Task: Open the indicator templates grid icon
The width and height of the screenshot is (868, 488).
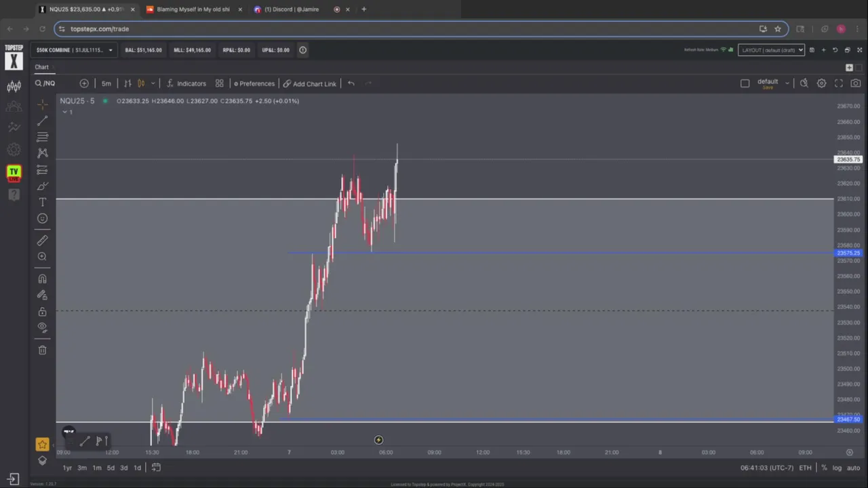Action: 219,83
